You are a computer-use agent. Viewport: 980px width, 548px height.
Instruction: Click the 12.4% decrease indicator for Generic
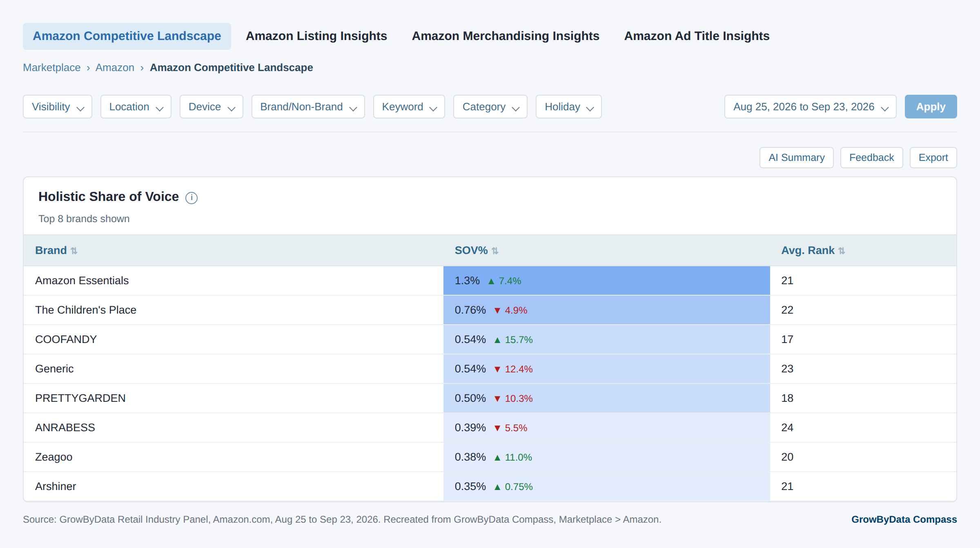coord(514,369)
